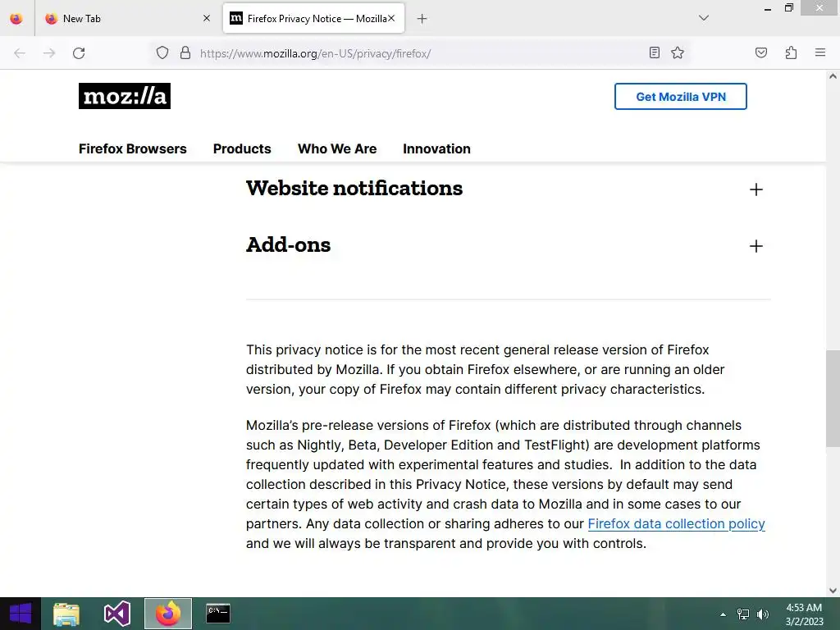Bookmark this page with star icon

(678, 53)
